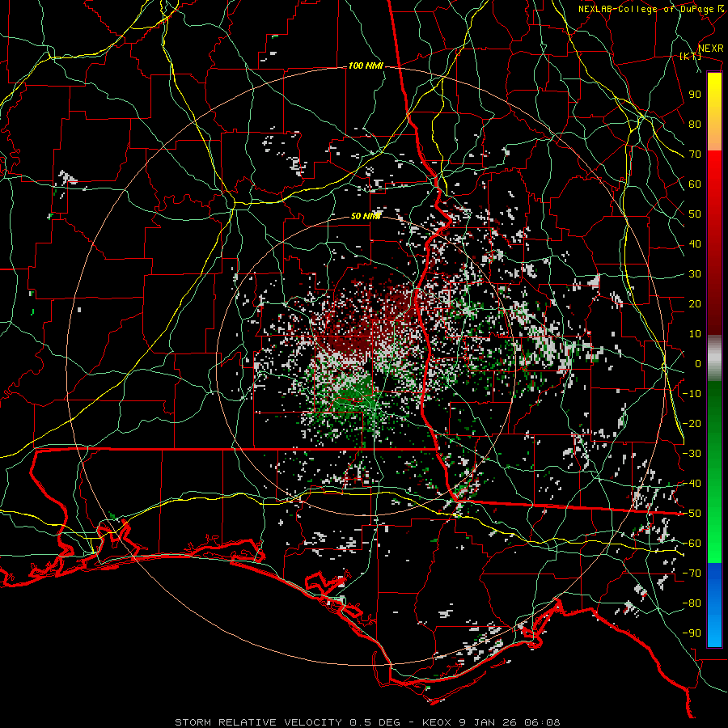Click the "-90" value on velocity scale

point(692,633)
